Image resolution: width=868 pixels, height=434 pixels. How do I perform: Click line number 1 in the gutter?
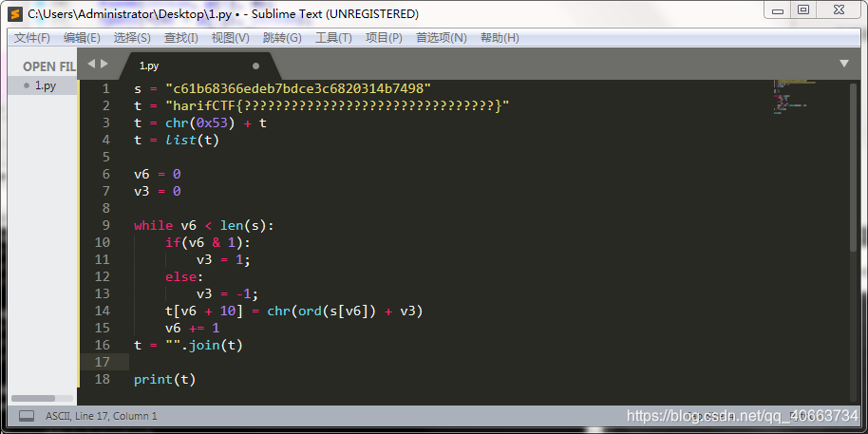pyautogui.click(x=105, y=88)
